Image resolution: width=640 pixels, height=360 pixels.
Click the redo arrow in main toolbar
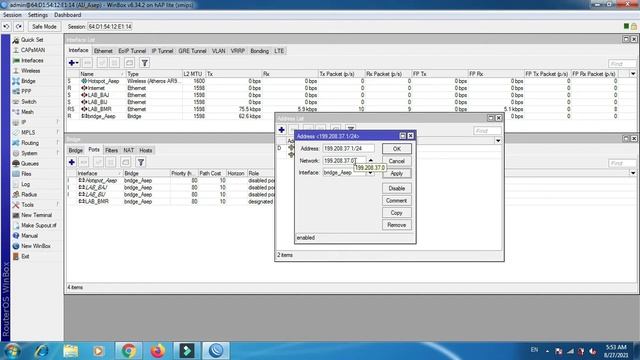coord(19,27)
